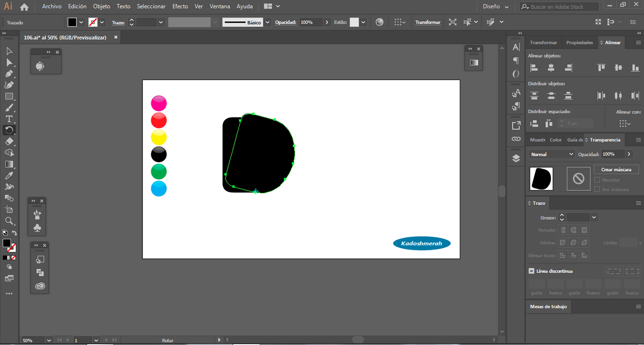Select the Selection arrow tool
The height and width of the screenshot is (345, 644).
click(x=9, y=51)
